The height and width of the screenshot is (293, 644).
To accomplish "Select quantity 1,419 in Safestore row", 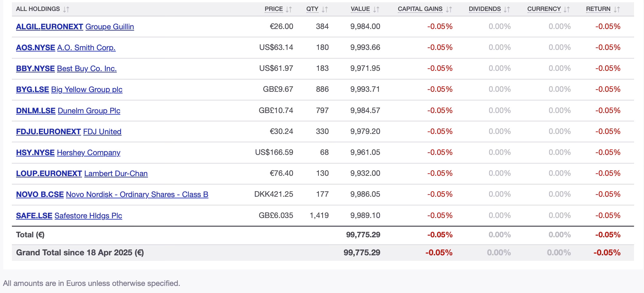I will pos(319,215).
